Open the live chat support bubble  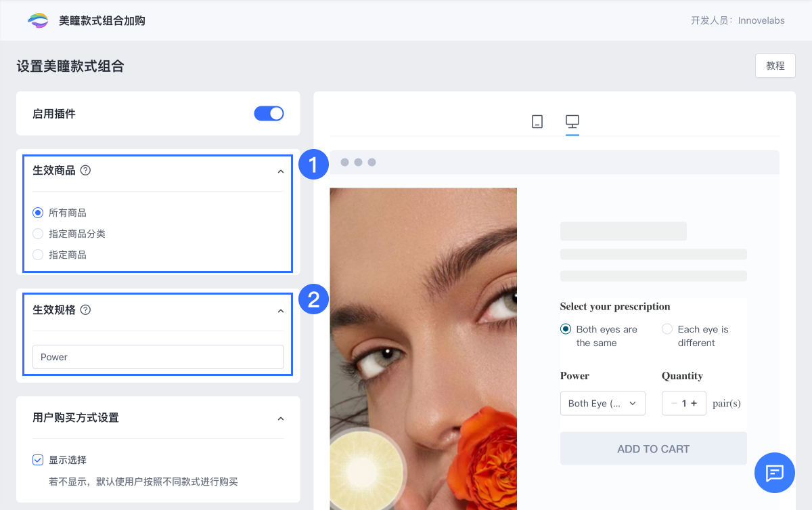775,472
